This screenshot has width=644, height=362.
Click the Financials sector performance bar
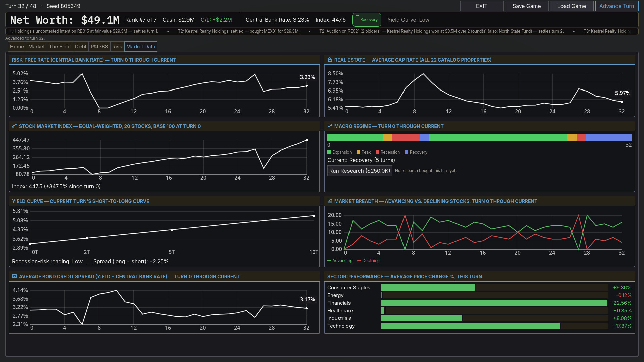pos(494,303)
